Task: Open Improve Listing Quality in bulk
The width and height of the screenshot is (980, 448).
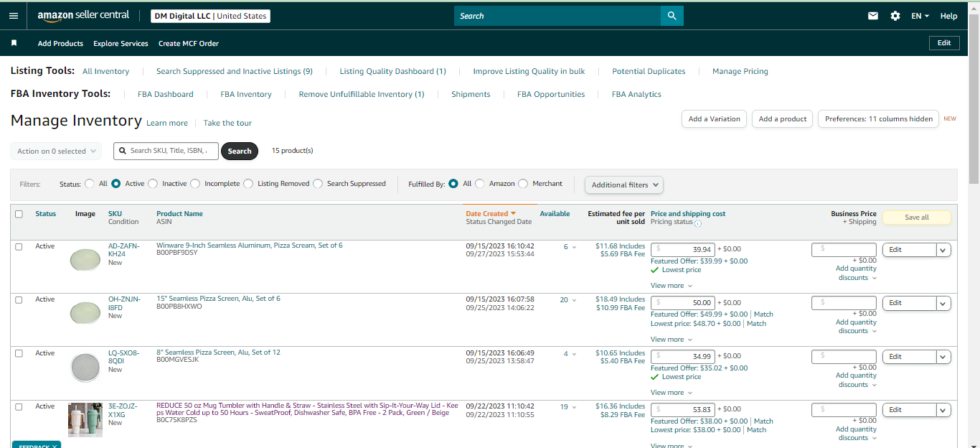Action: click(529, 71)
